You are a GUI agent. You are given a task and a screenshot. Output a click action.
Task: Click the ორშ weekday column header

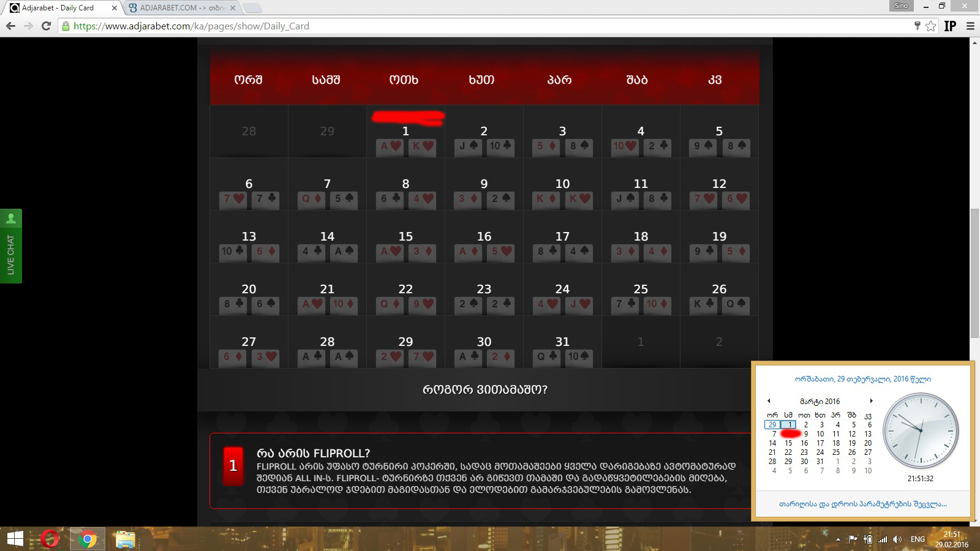pos(248,80)
